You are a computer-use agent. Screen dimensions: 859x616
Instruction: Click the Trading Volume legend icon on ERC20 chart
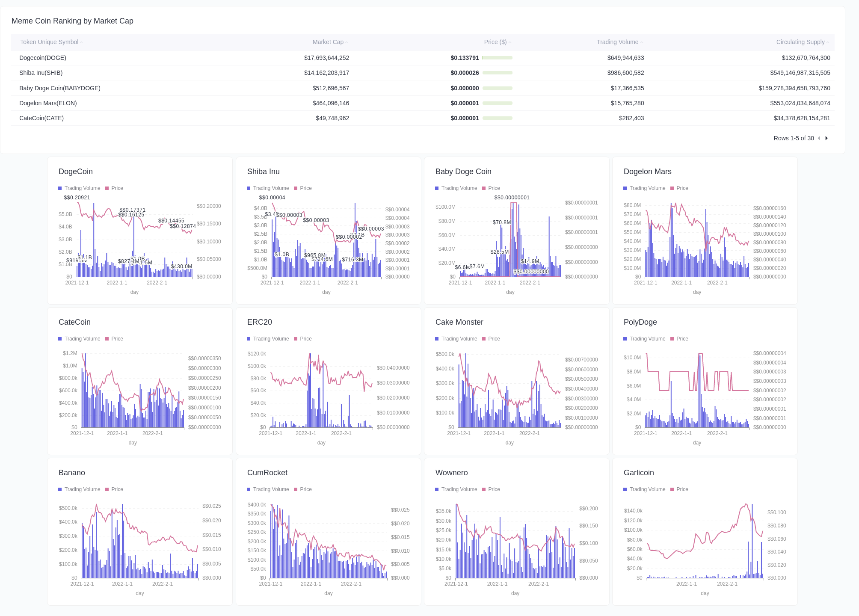point(249,338)
